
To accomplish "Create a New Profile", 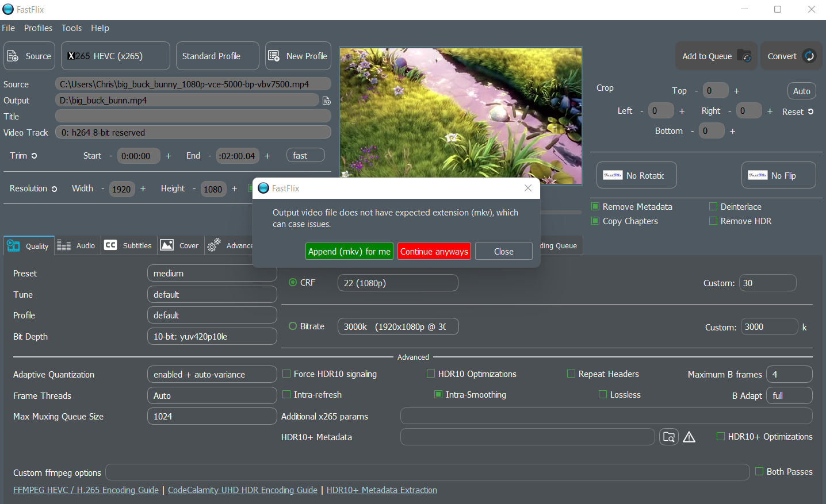I will pyautogui.click(x=298, y=56).
